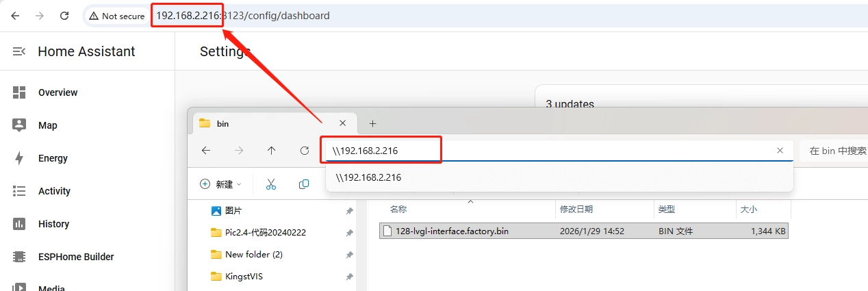Open ESPHome Builder from sidebar

pos(75,257)
